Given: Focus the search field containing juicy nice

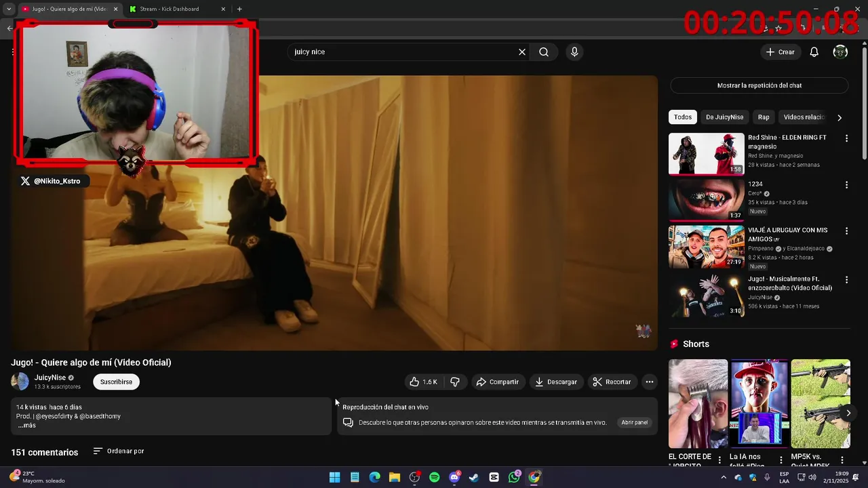Looking at the screenshot, I should [402, 52].
